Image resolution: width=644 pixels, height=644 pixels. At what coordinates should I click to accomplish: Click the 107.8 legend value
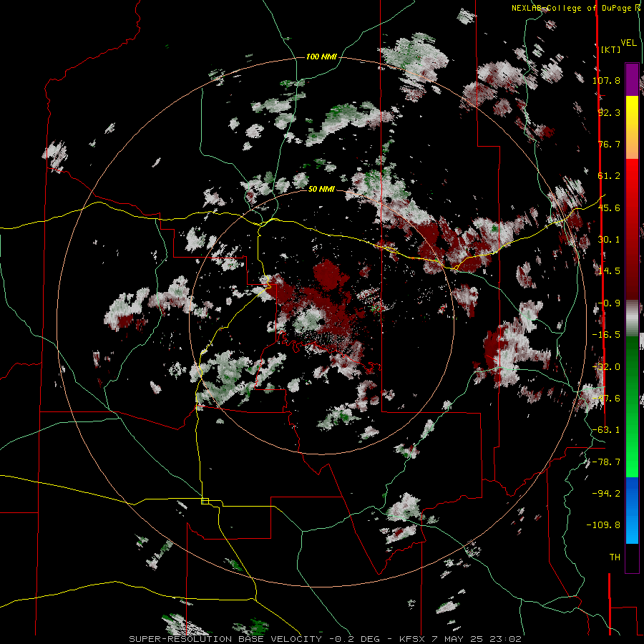(x=606, y=80)
